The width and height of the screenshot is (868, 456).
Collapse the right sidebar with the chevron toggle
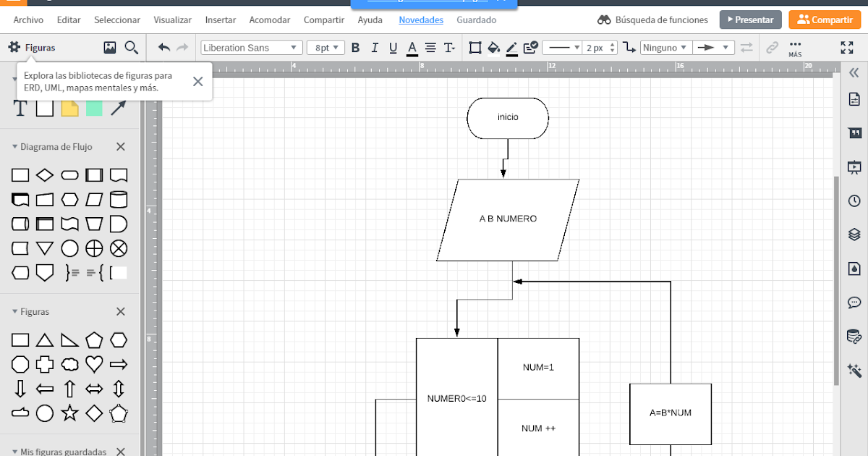pyautogui.click(x=854, y=72)
